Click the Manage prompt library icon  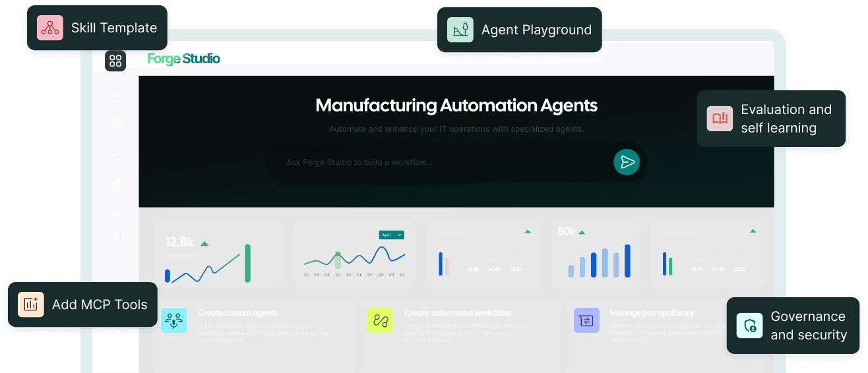(x=586, y=320)
